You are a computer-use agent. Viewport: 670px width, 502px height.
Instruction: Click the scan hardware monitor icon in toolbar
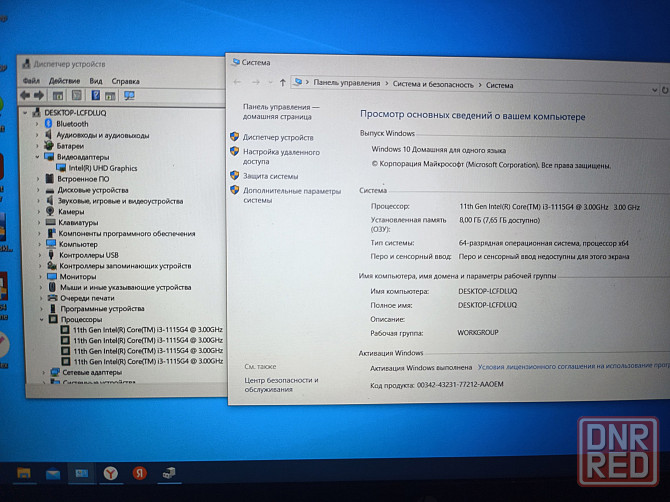[x=129, y=96]
